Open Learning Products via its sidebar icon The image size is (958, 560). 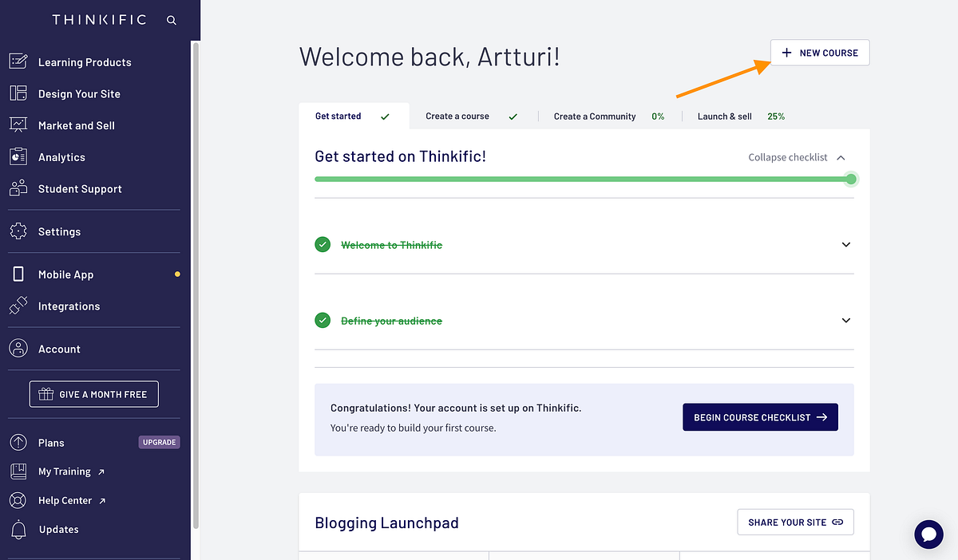click(18, 61)
